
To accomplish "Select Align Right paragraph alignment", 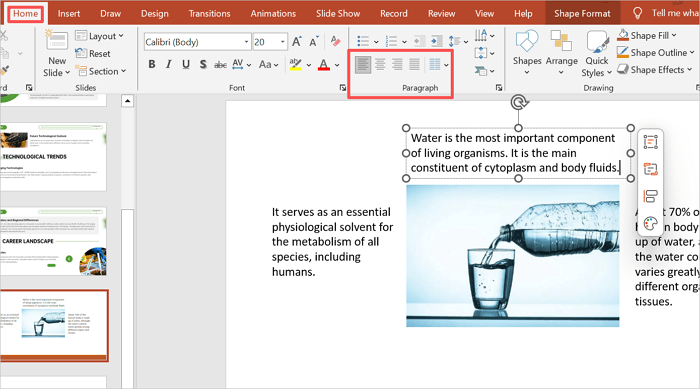I will (397, 65).
